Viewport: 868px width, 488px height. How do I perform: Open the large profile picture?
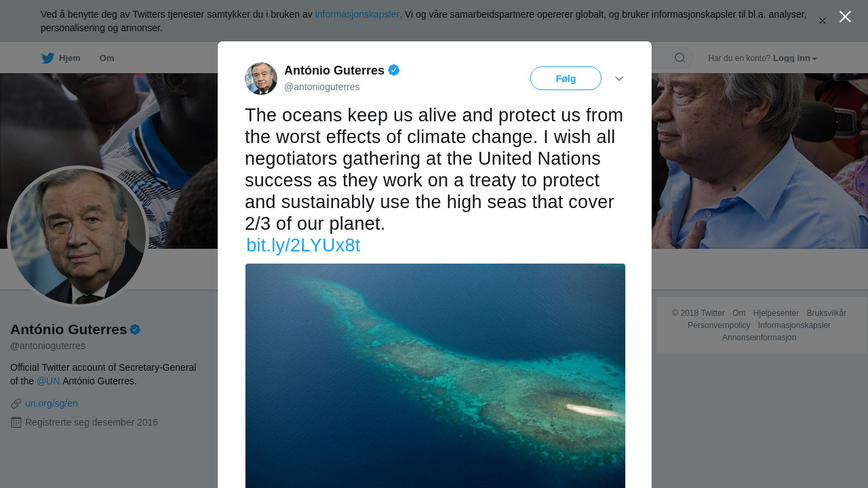point(78,237)
